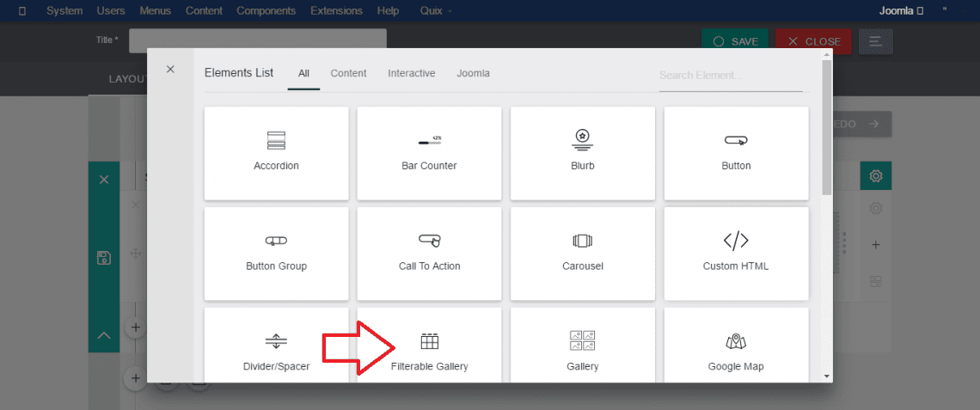The image size is (980, 410).
Task: Open the Menus menu
Action: [155, 10]
